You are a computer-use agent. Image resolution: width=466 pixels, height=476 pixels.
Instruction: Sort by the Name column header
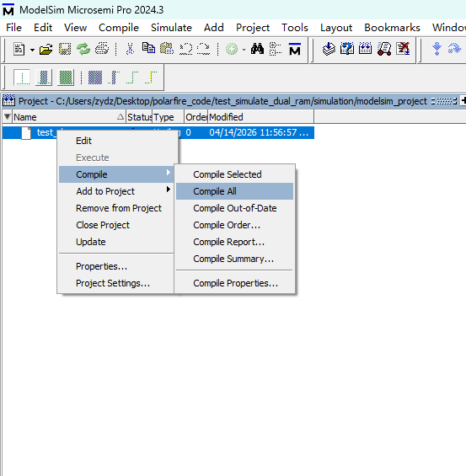[68, 117]
